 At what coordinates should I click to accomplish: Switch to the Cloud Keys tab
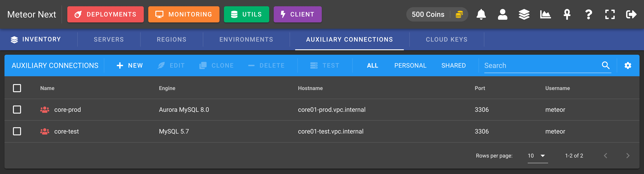click(447, 39)
